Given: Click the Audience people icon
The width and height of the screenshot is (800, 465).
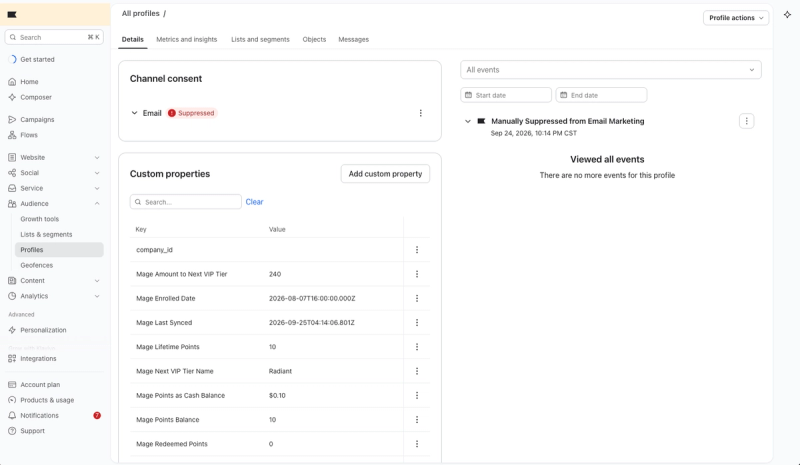Looking at the screenshot, I should pyautogui.click(x=12, y=203).
